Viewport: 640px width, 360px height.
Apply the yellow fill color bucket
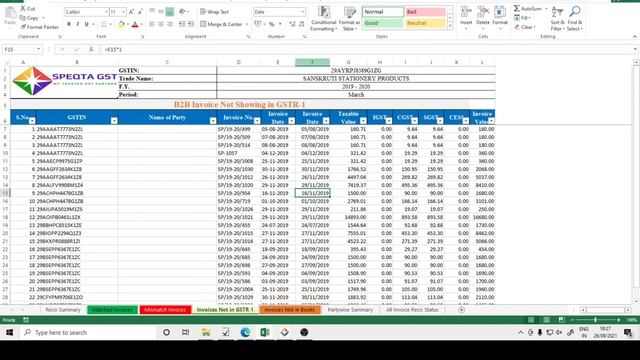[121, 24]
